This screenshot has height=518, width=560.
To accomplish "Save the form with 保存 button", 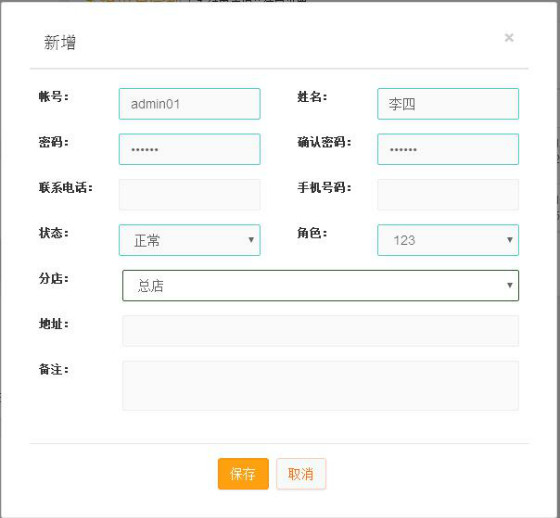I will (243, 474).
